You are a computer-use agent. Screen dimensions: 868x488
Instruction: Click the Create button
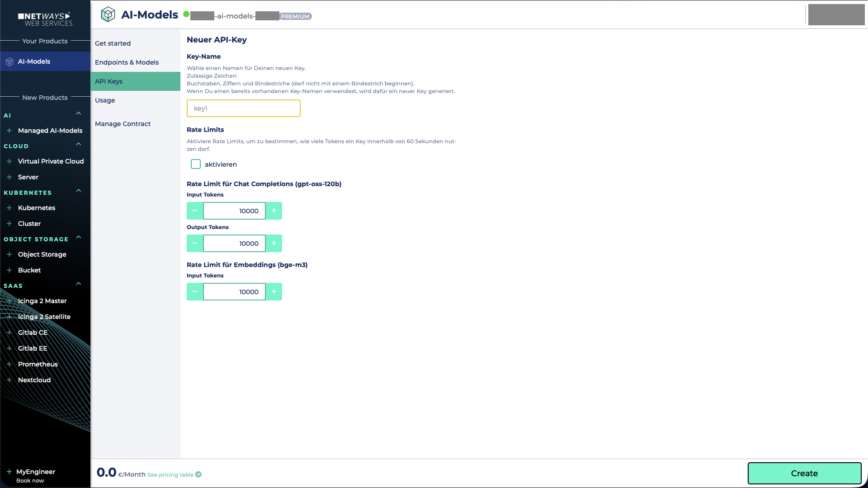point(805,474)
